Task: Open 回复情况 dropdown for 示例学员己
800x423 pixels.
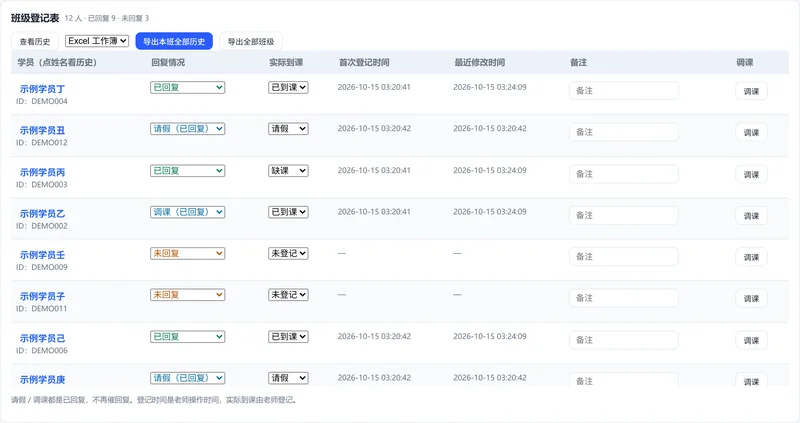Action: [188, 336]
